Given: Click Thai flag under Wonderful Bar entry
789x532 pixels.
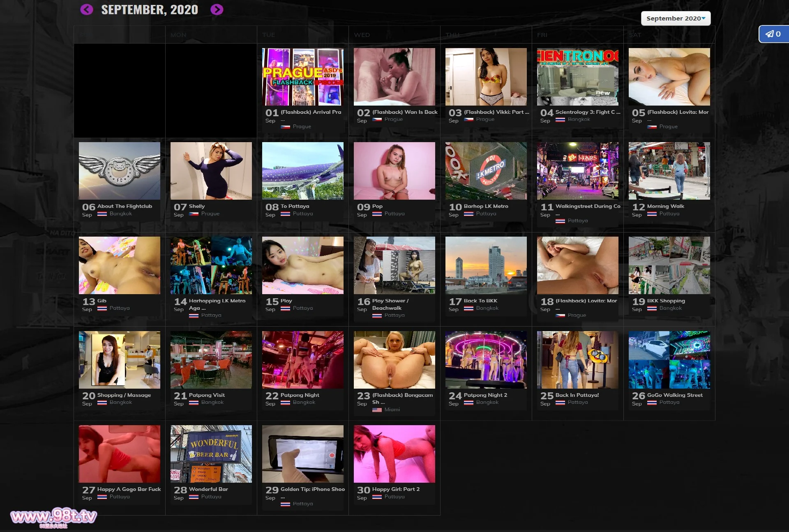Looking at the screenshot, I should click(194, 497).
